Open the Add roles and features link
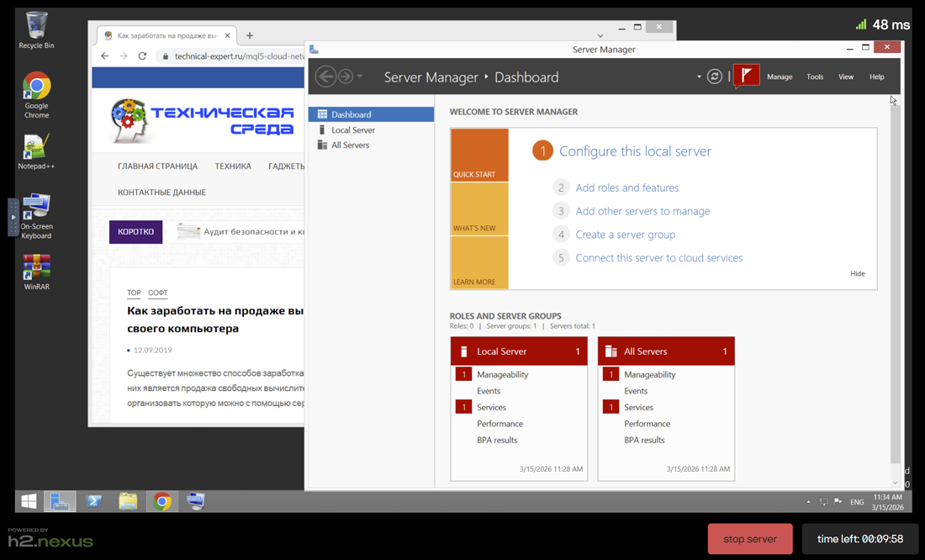Screen dimensions: 925x560 pyautogui.click(x=627, y=187)
